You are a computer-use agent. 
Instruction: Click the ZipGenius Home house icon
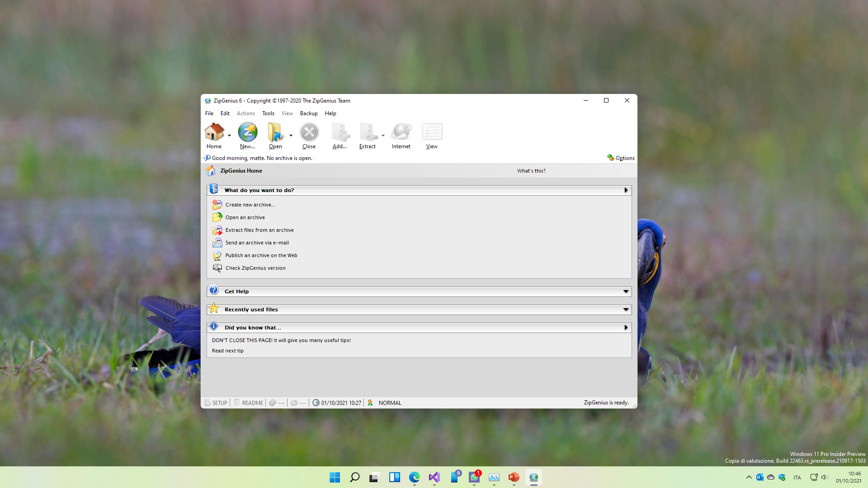(x=211, y=171)
